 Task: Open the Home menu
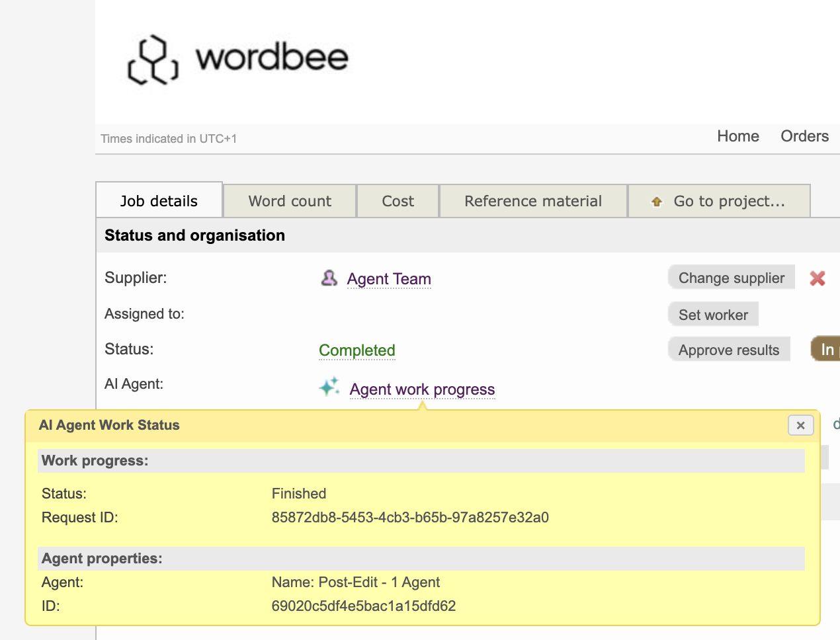737,136
